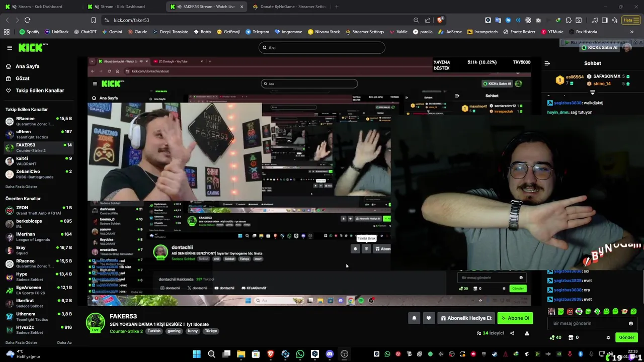
Task: Go to Ana Sayfa in sidebar
Action: point(27,66)
